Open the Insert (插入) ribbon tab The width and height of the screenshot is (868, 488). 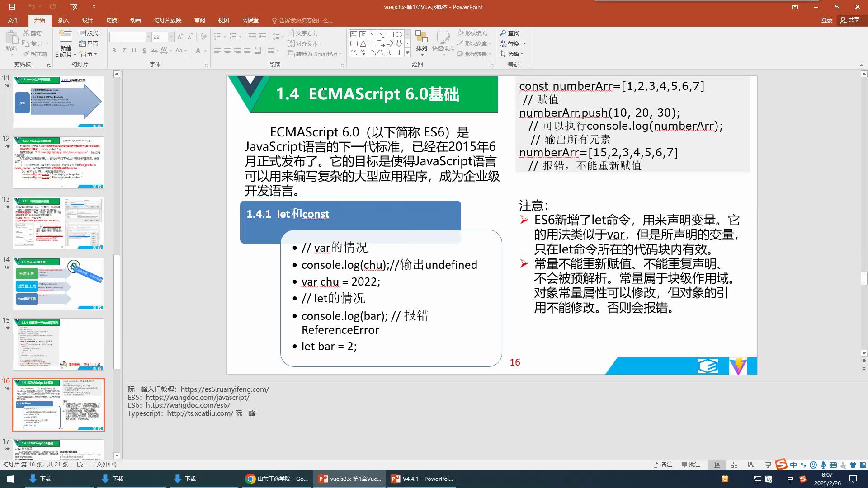tap(63, 20)
